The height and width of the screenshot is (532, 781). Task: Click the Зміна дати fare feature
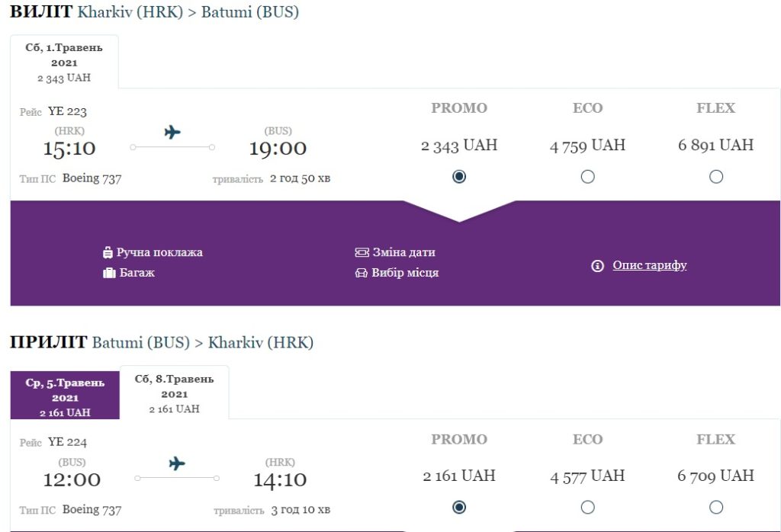coord(403,252)
